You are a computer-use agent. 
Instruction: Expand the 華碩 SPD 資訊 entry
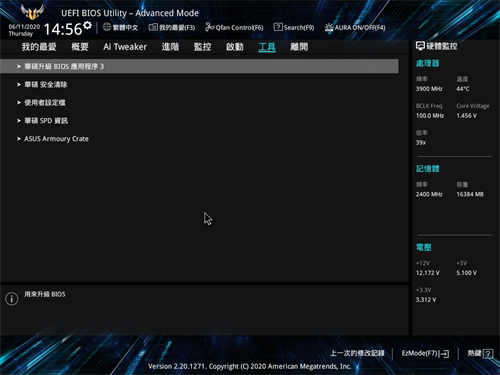pyautogui.click(x=46, y=121)
